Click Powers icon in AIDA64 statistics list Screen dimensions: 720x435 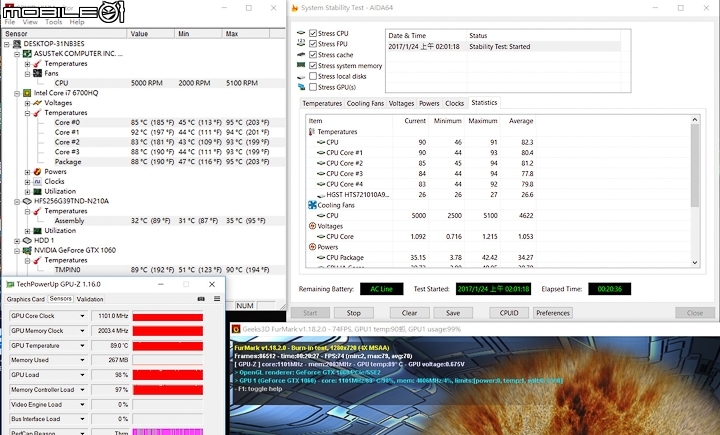312,247
